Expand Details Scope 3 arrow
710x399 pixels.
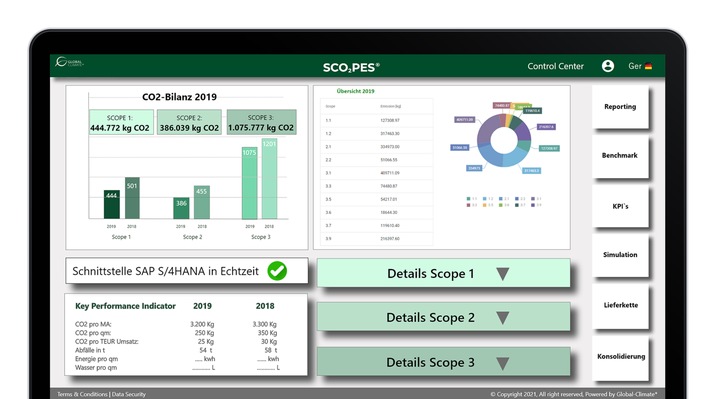(503, 362)
